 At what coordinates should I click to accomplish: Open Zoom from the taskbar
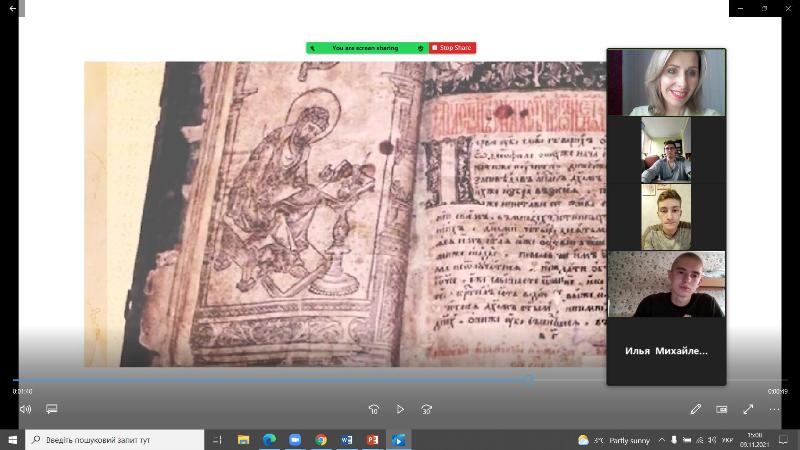click(295, 440)
